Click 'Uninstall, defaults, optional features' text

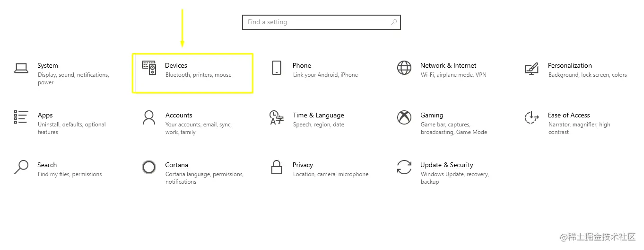72,128
